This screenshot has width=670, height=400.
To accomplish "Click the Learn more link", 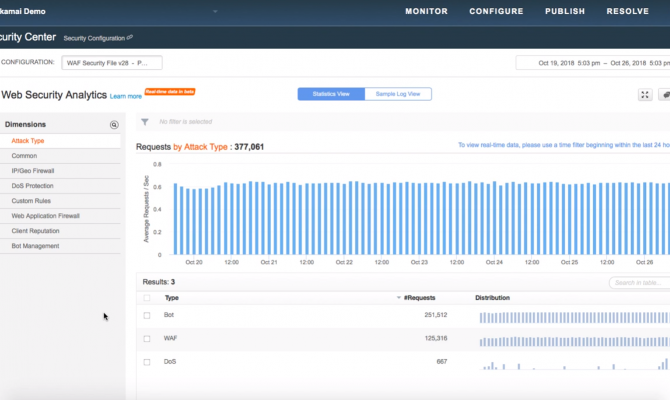I will tap(126, 96).
